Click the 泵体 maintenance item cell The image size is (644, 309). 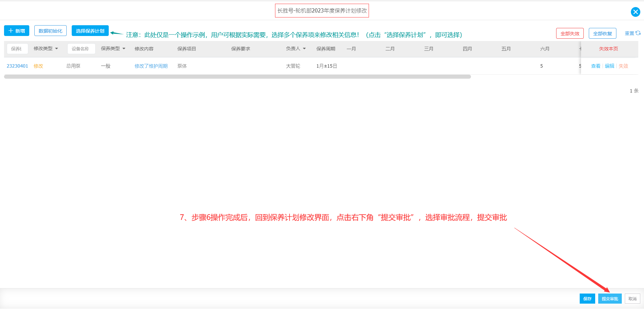coord(182,66)
